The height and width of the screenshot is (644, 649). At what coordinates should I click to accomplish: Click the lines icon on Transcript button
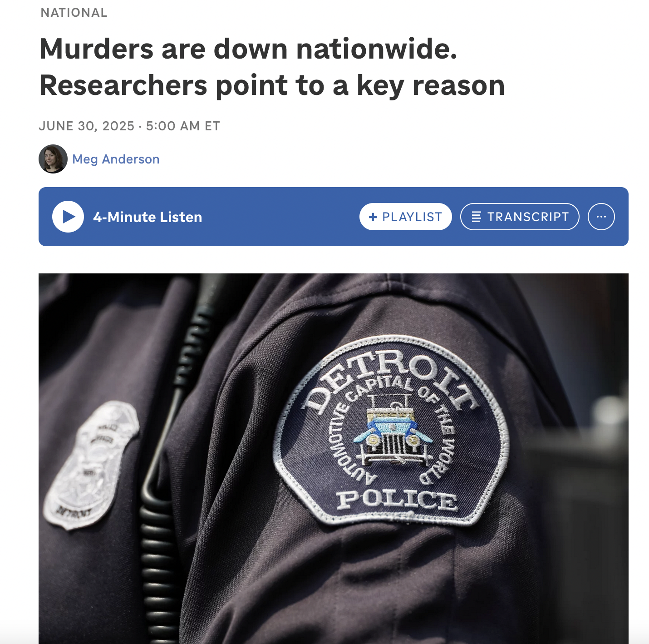476,217
